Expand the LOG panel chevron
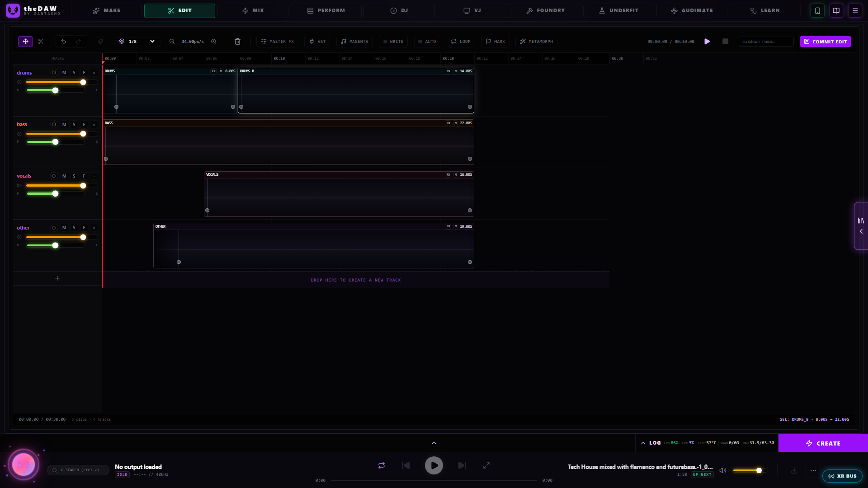 click(643, 443)
